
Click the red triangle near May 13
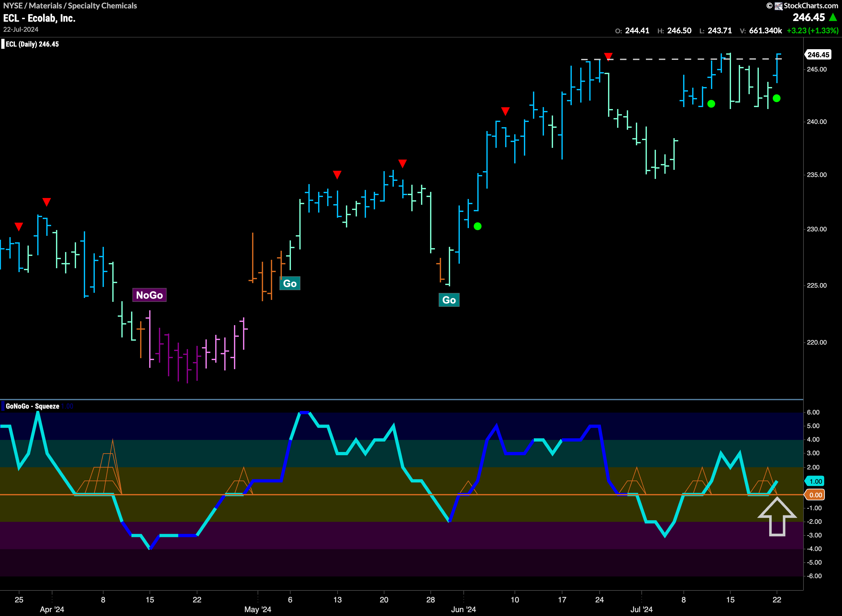(x=337, y=174)
